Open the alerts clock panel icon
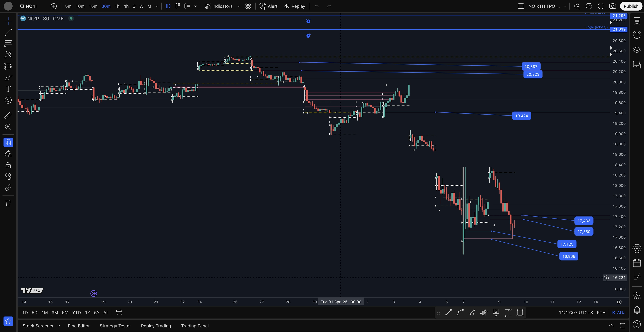644x332 pixels. pos(636,35)
